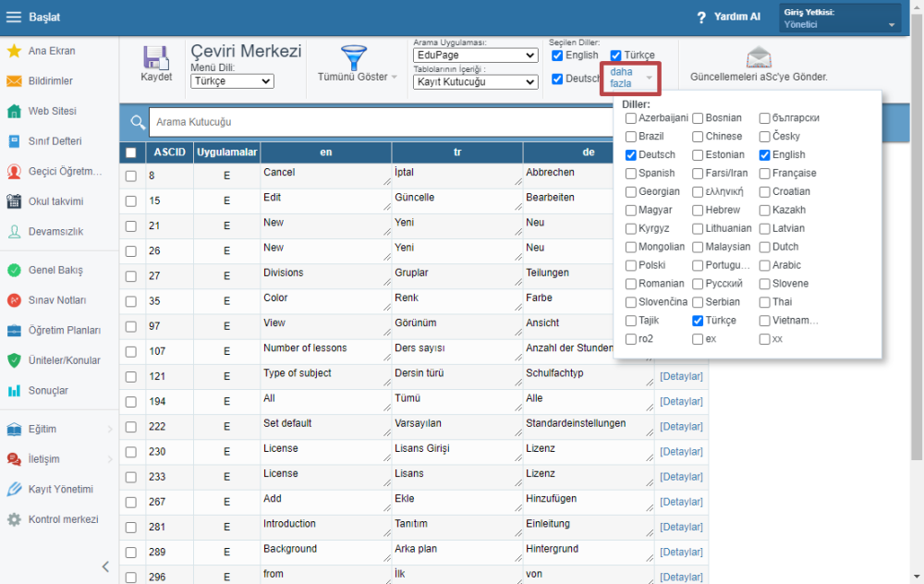
Task: Tick the Spanish language checkbox
Action: 630,173
